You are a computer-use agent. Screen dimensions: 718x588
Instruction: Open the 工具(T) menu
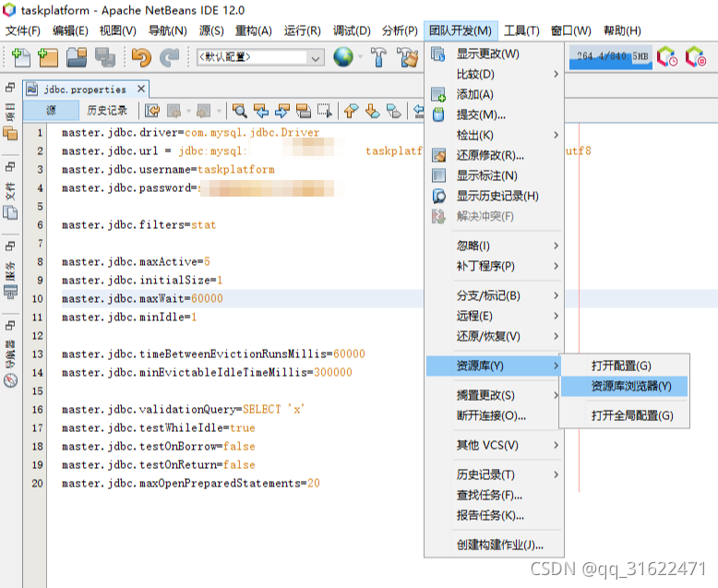coord(521,30)
